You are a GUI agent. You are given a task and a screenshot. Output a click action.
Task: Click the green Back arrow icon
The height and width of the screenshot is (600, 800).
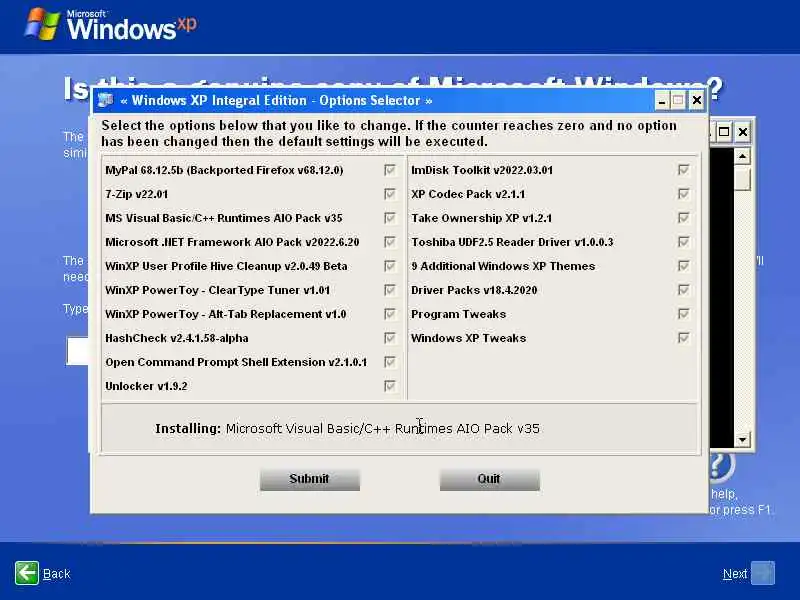(x=27, y=573)
